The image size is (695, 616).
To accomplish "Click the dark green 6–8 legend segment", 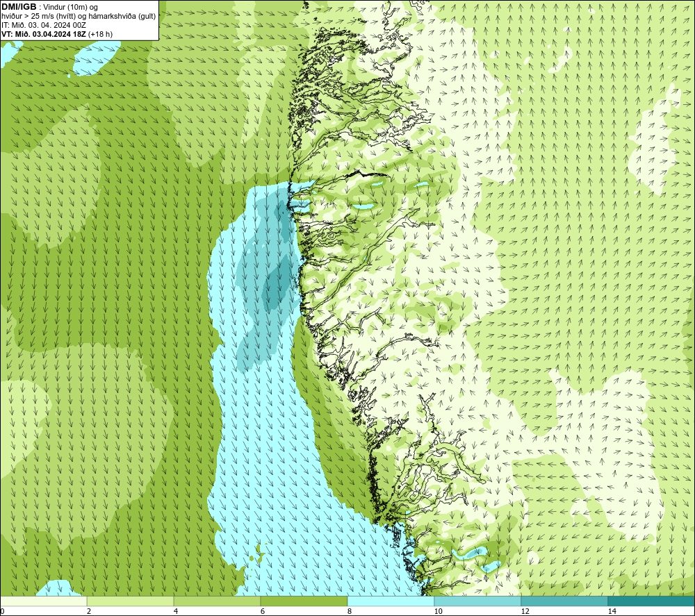I will pyautogui.click(x=304, y=601).
